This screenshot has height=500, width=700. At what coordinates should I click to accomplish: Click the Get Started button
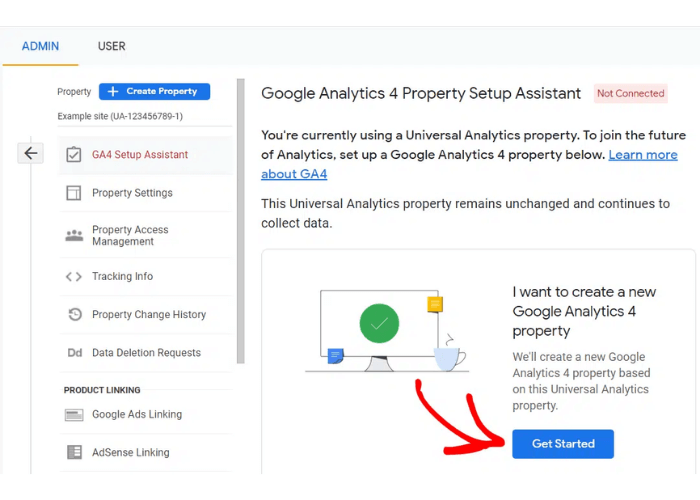563,444
